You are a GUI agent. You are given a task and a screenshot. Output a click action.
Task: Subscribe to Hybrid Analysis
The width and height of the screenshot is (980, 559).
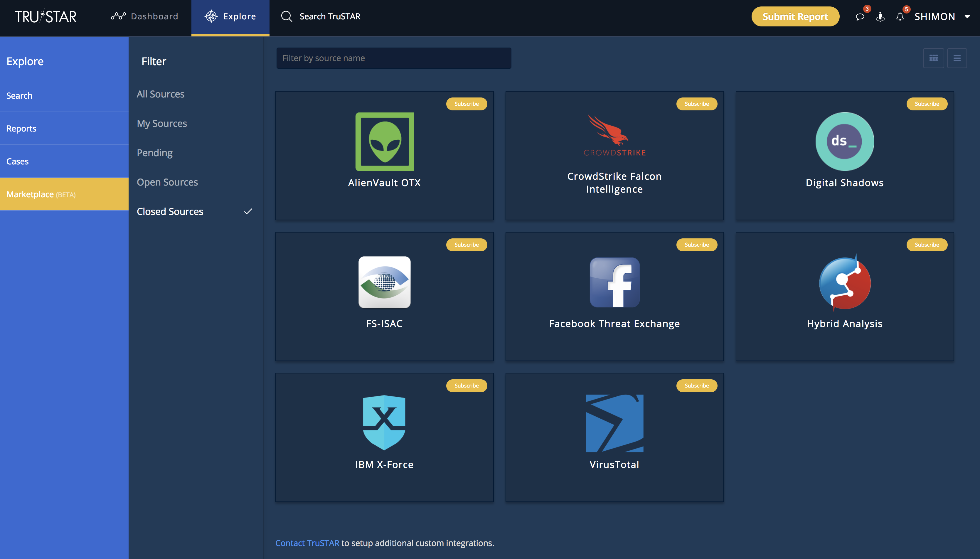pos(927,245)
